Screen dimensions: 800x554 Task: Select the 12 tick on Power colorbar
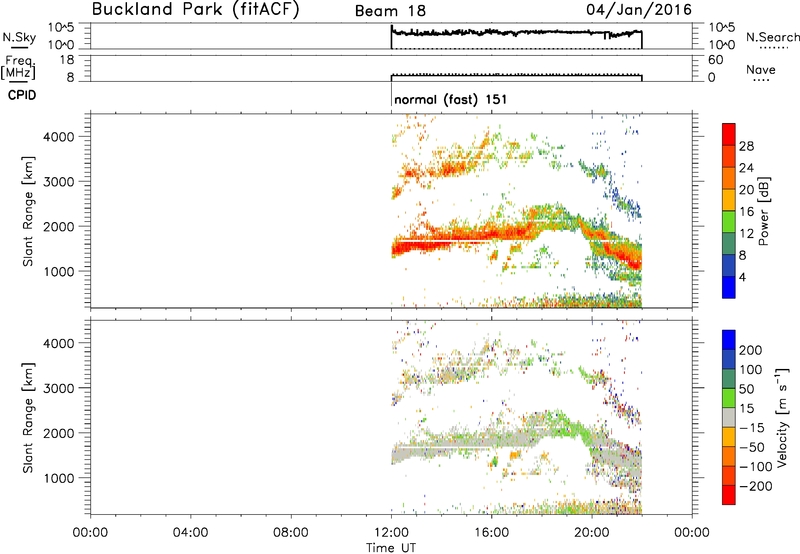point(746,234)
